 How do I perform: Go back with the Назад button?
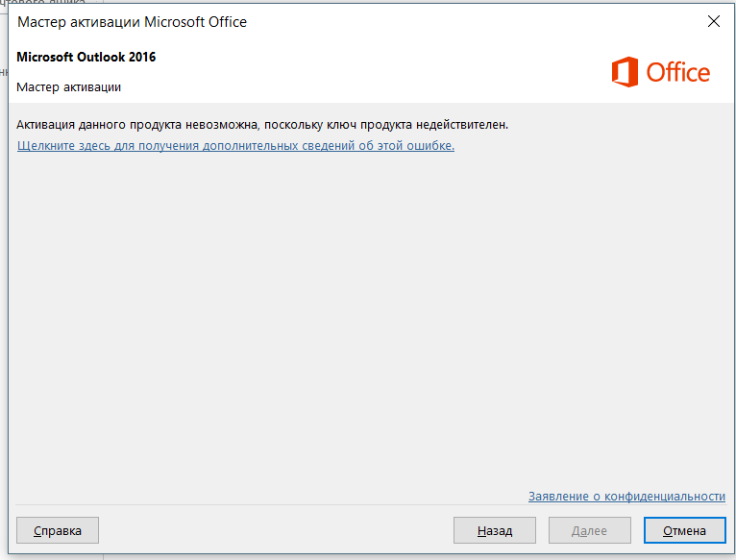pyautogui.click(x=494, y=530)
